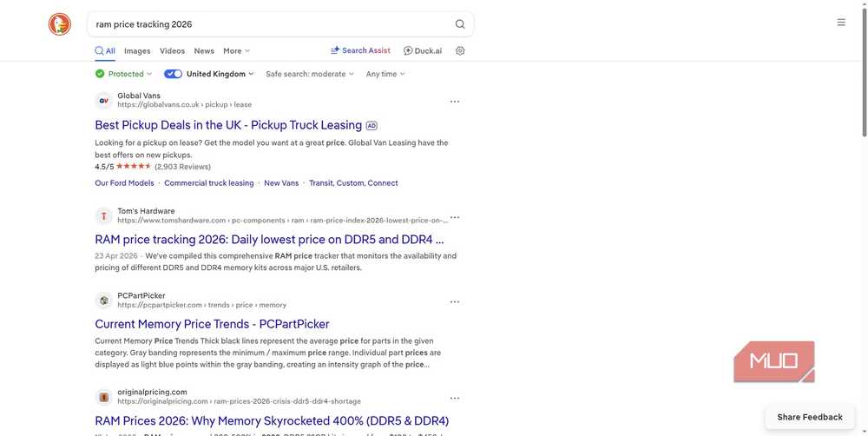The height and width of the screenshot is (436, 868).
Task: Open more options for originalpricing.com result
Action: (x=455, y=398)
